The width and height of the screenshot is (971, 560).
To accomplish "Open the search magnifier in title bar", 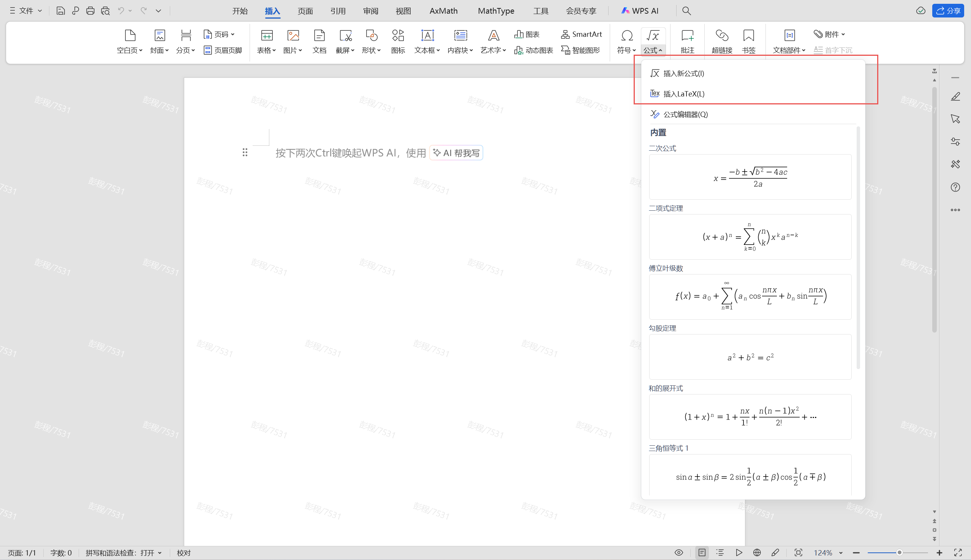I will 686,11.
